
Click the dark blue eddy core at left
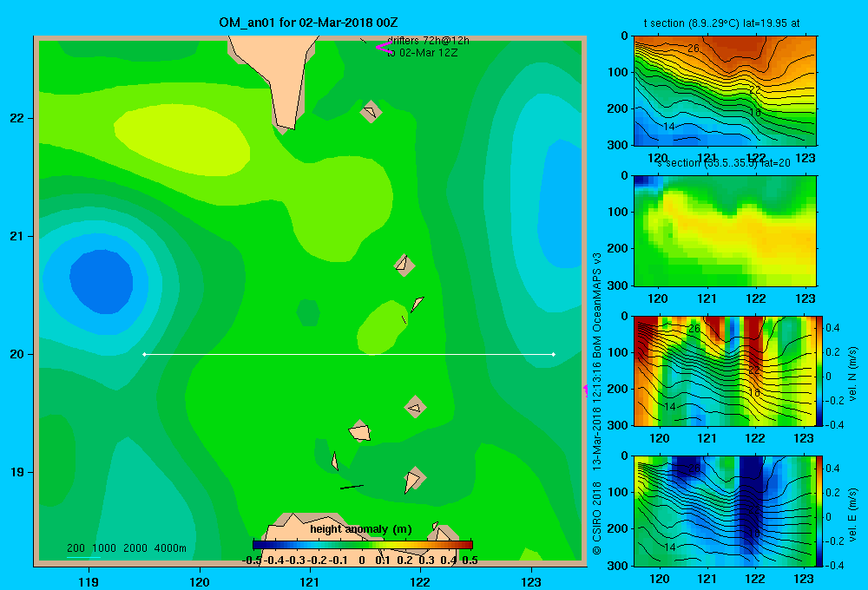102,281
